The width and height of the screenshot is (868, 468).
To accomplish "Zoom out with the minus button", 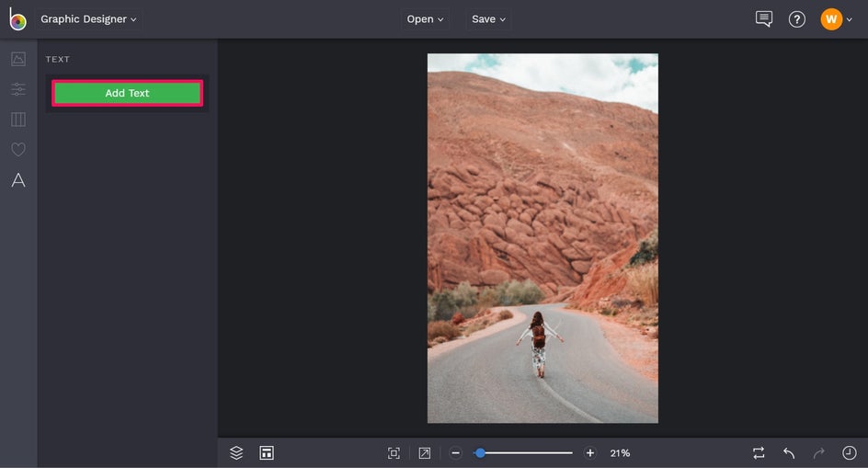I will tap(455, 453).
